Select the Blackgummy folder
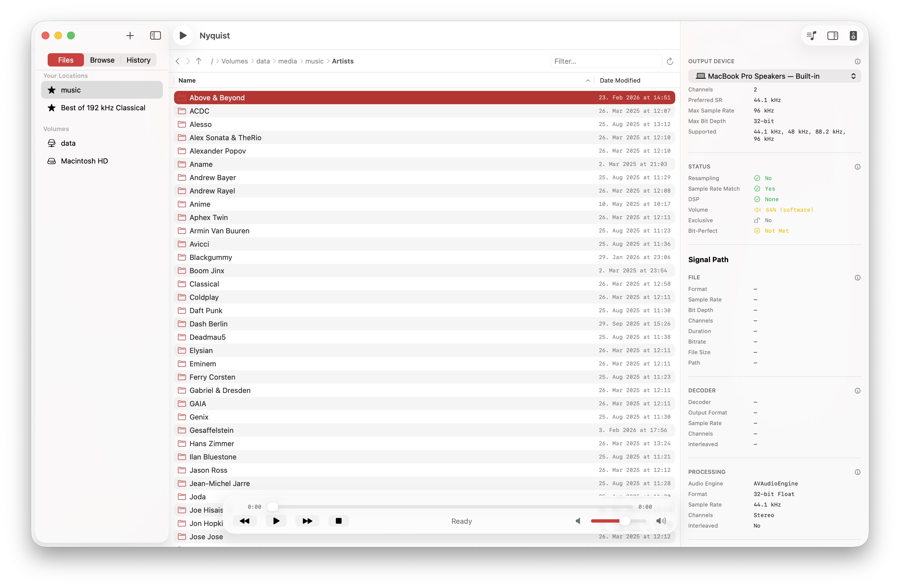 tap(424, 257)
